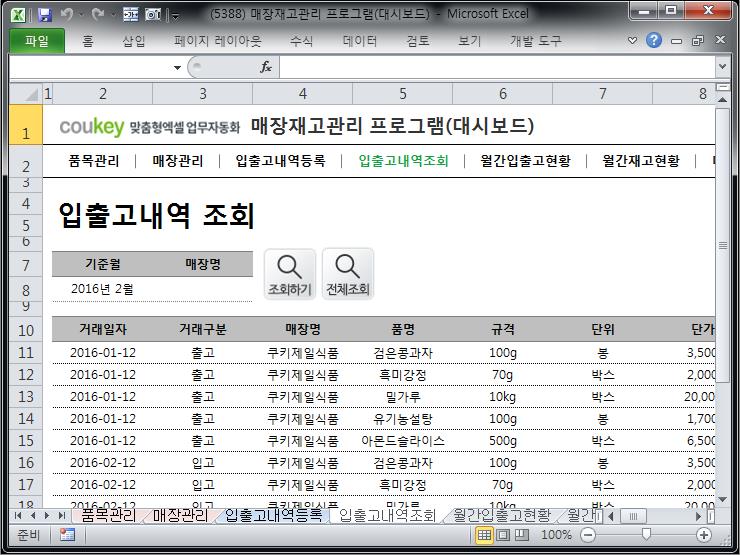Click the next sheet navigation arrow
The image size is (740, 555).
coord(47,516)
